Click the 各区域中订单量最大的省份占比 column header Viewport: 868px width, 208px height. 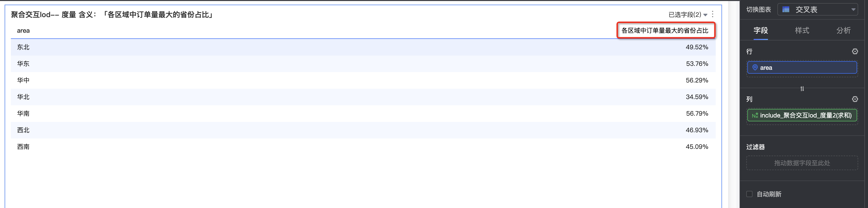coord(665,30)
